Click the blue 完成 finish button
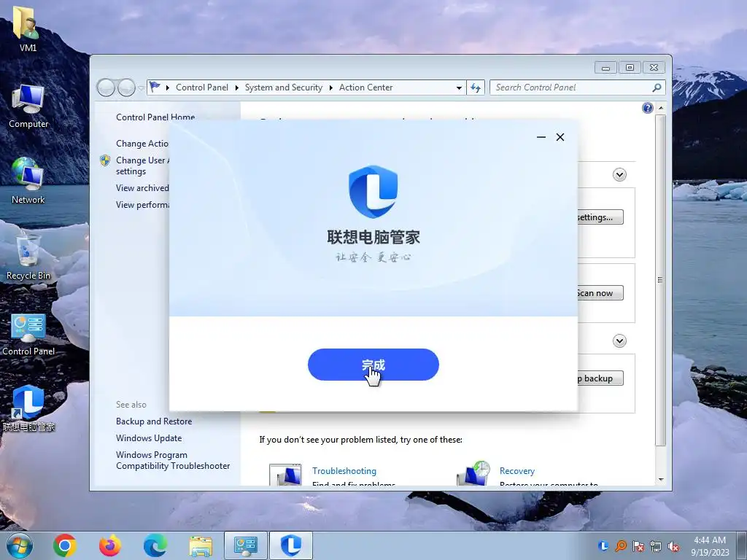Image resolution: width=747 pixels, height=560 pixels. [x=373, y=365]
